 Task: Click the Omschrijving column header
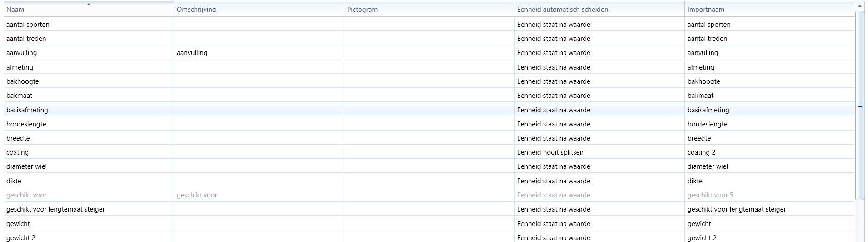coord(259,9)
